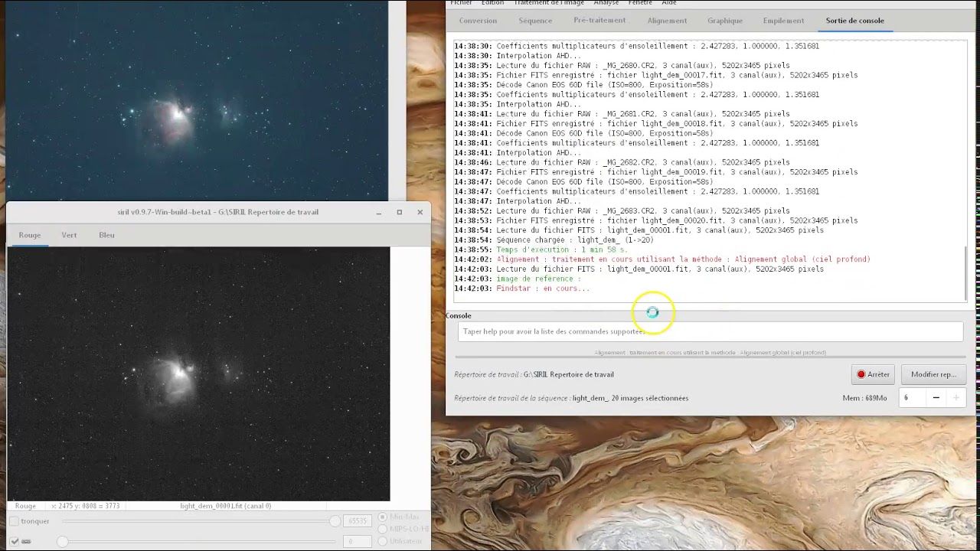Click the red stop icon on Arrêter

pyautogui.click(x=861, y=374)
